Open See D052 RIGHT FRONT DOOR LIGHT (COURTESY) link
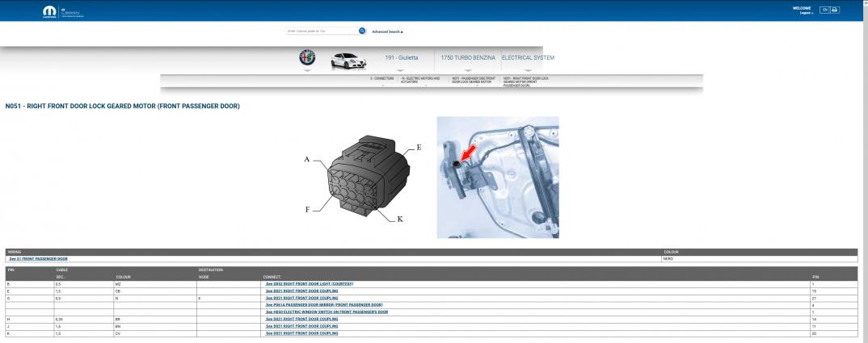The height and width of the screenshot is (343, 868). (310, 284)
